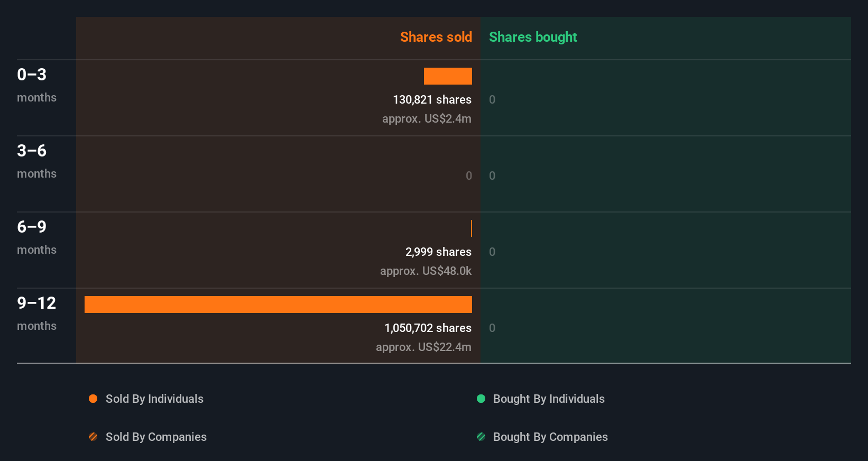Click the Shares sold column header
868x461 pixels.
[436, 37]
